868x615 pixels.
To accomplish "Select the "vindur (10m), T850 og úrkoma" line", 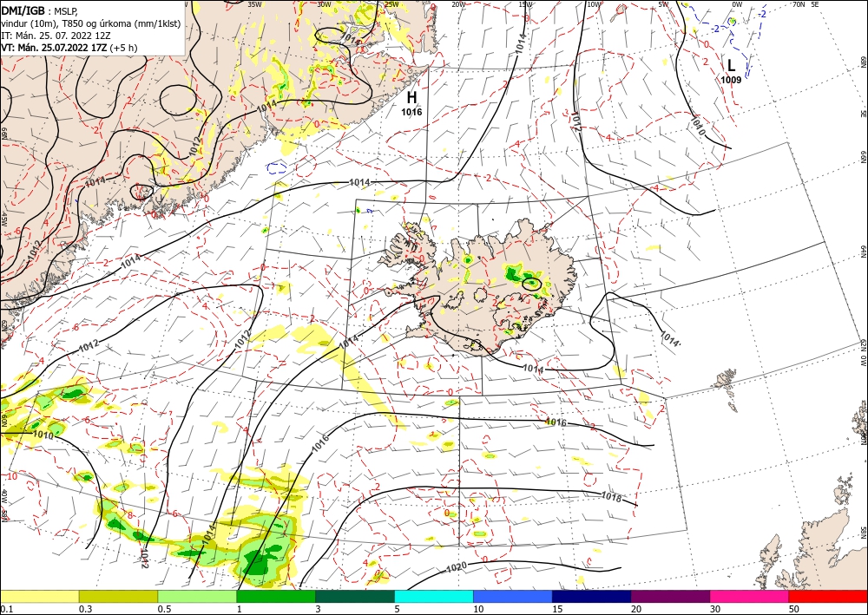I will tap(90, 23).
